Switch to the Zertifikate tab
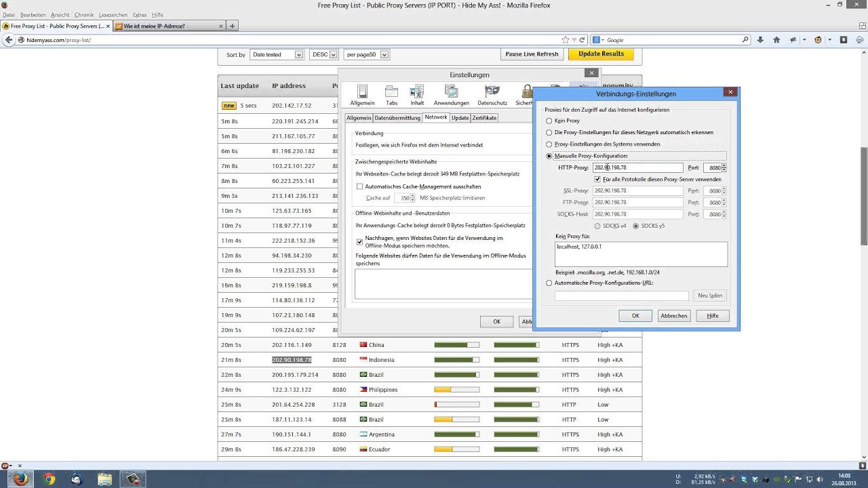The height and width of the screenshot is (488, 868). [484, 118]
